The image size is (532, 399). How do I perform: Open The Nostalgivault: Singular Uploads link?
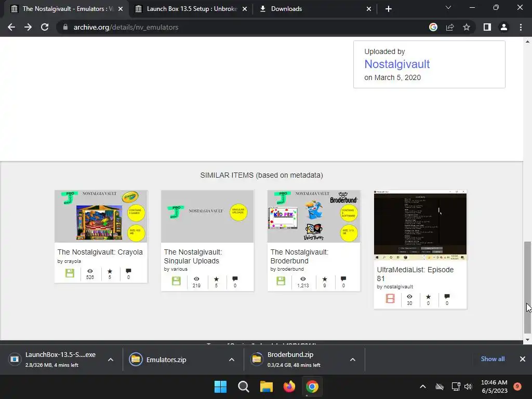coord(193,257)
